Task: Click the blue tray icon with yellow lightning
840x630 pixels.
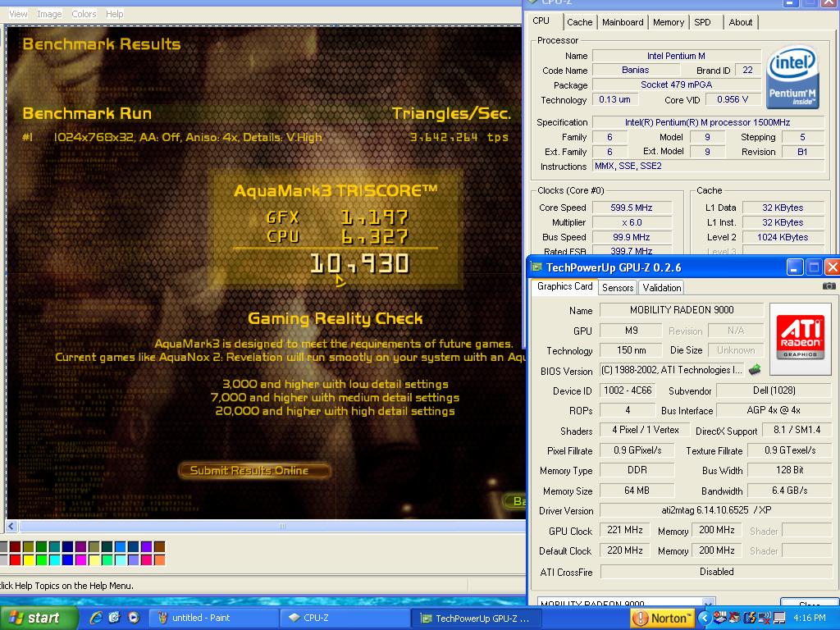Action: pos(750,619)
